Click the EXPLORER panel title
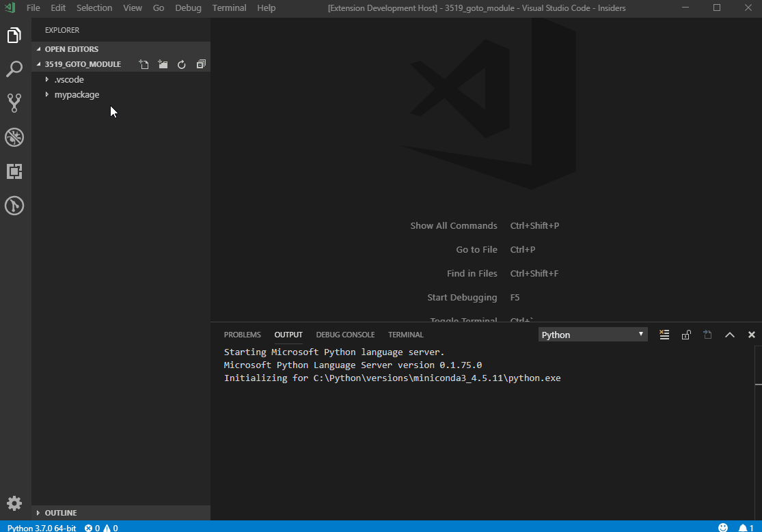The image size is (762, 532). tap(62, 30)
